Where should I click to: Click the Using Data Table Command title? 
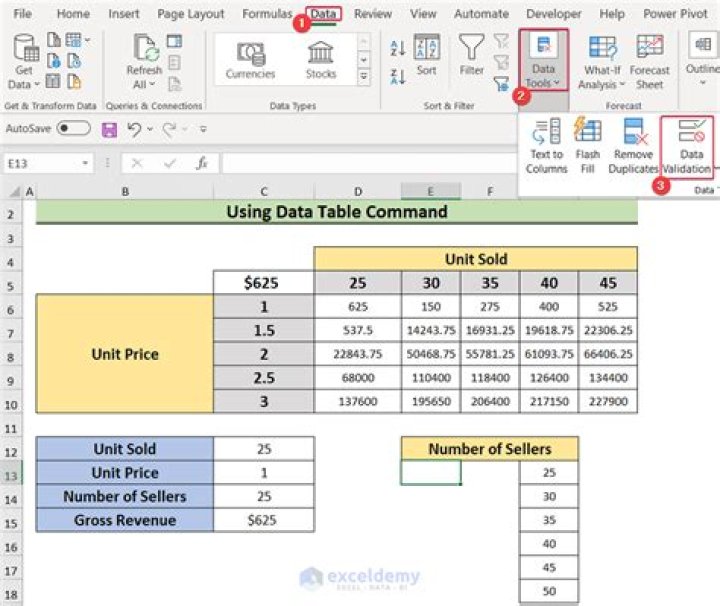tap(337, 212)
